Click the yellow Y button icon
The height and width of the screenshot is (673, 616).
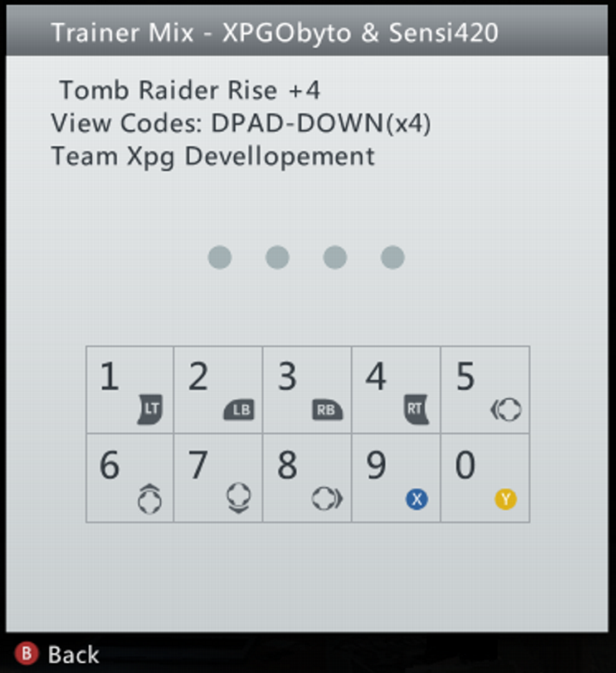tap(506, 499)
